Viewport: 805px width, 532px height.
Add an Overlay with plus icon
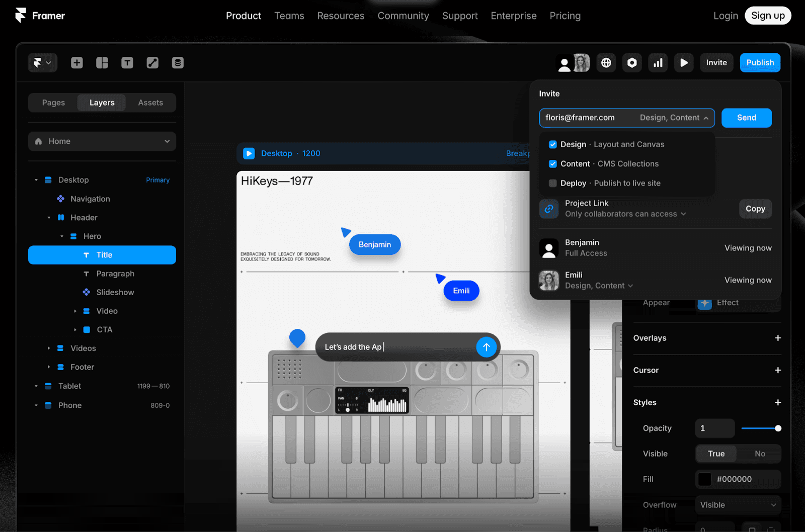click(778, 338)
